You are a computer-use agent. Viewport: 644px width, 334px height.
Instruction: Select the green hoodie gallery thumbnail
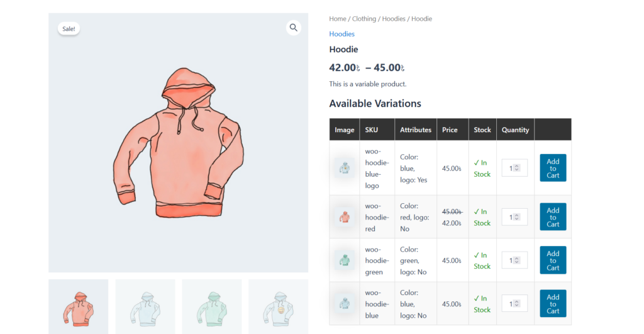[212, 306]
